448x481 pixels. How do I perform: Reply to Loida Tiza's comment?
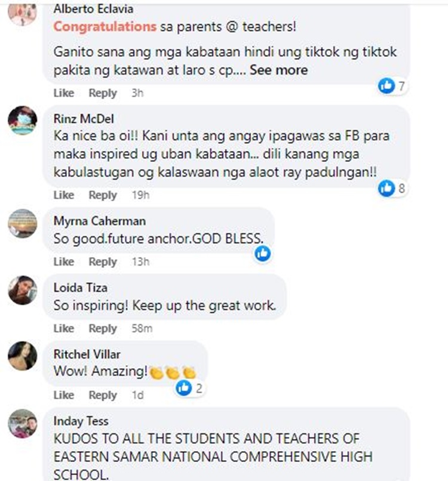click(103, 329)
